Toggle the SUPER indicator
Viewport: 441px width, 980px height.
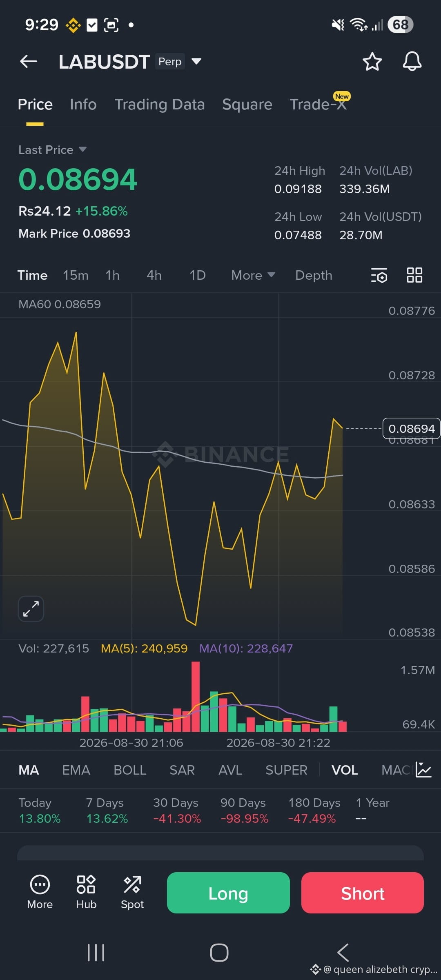pyautogui.click(x=286, y=770)
